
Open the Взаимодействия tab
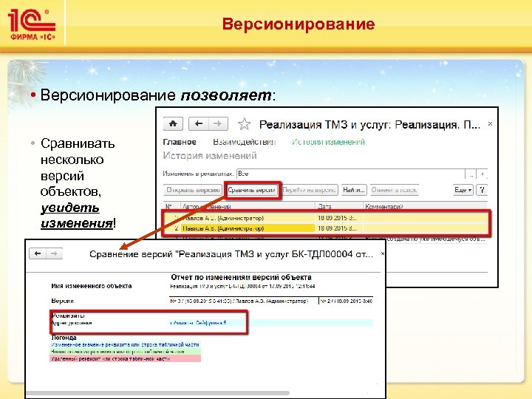(244, 142)
